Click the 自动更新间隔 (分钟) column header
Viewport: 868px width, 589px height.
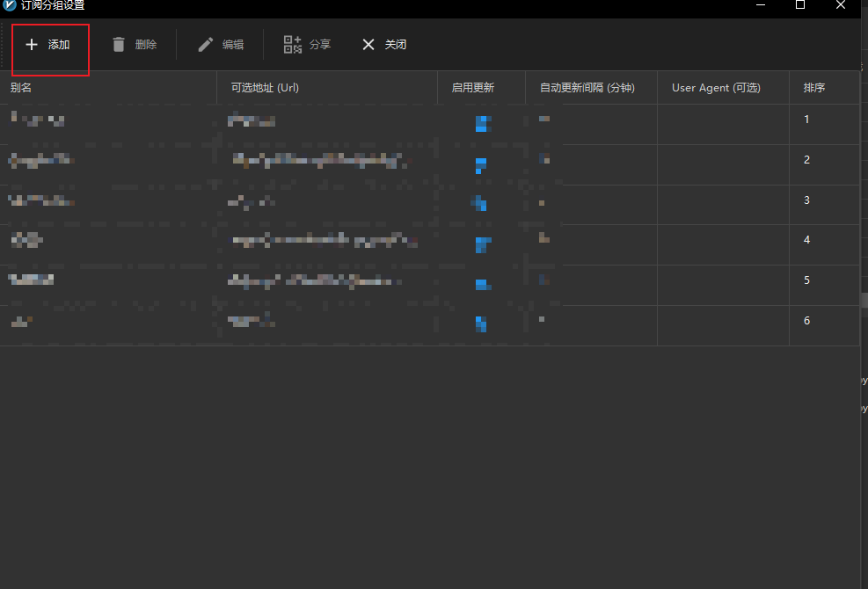587,88
